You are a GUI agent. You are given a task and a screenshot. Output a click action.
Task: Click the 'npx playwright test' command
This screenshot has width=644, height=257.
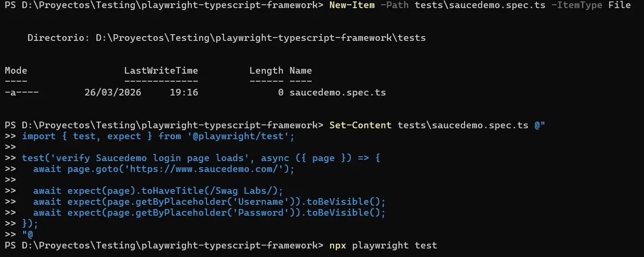383,246
